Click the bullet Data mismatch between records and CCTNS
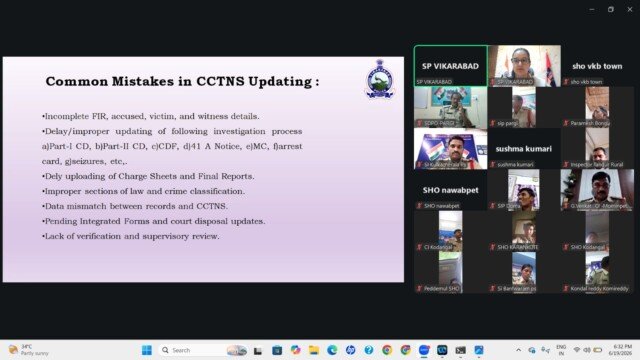This screenshot has height=360, width=640. pos(135,206)
